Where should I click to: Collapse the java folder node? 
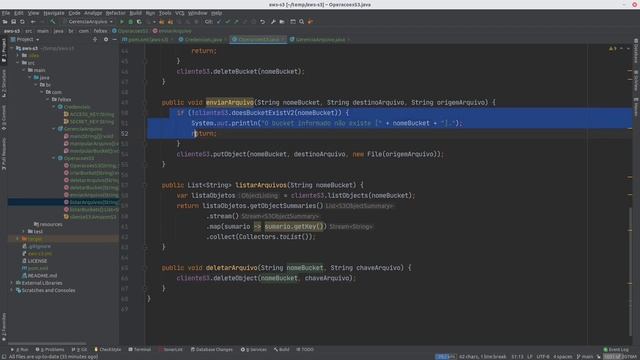[x=30, y=78]
